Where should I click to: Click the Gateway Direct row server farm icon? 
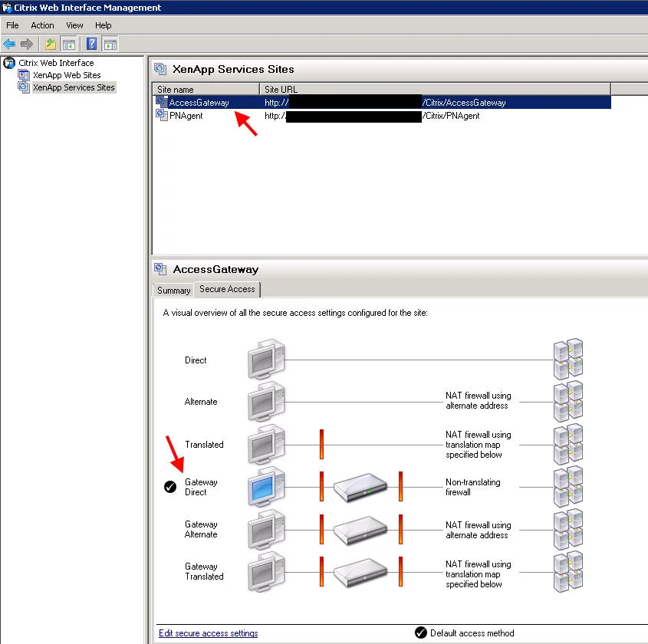[568, 487]
